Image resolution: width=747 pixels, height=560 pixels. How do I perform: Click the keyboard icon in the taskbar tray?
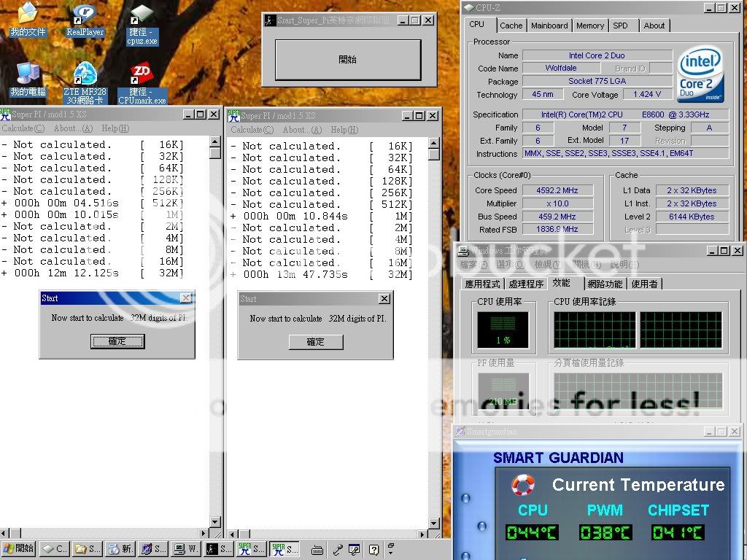pos(317,549)
